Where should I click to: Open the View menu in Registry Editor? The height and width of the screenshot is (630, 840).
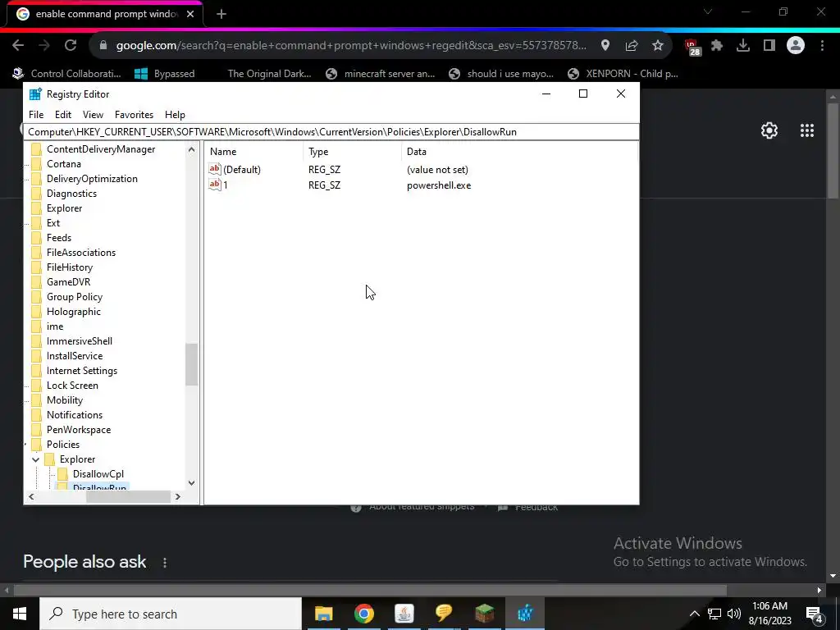click(x=93, y=115)
